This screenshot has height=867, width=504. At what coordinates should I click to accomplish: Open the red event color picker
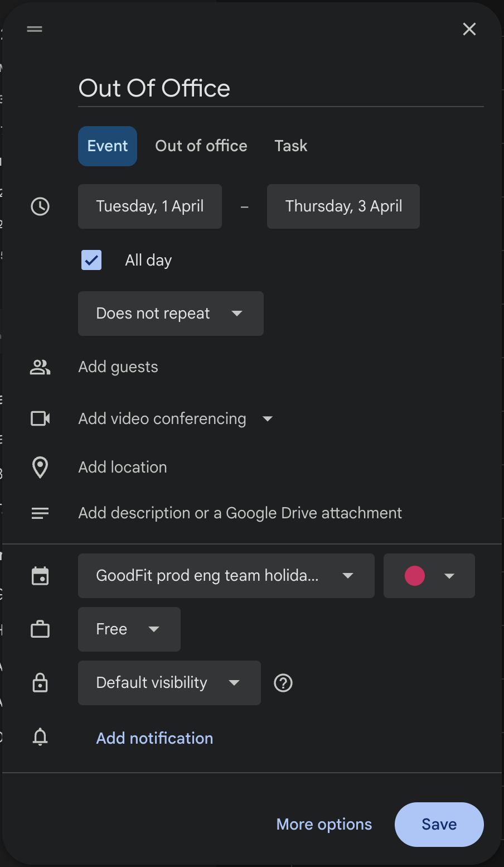(429, 576)
